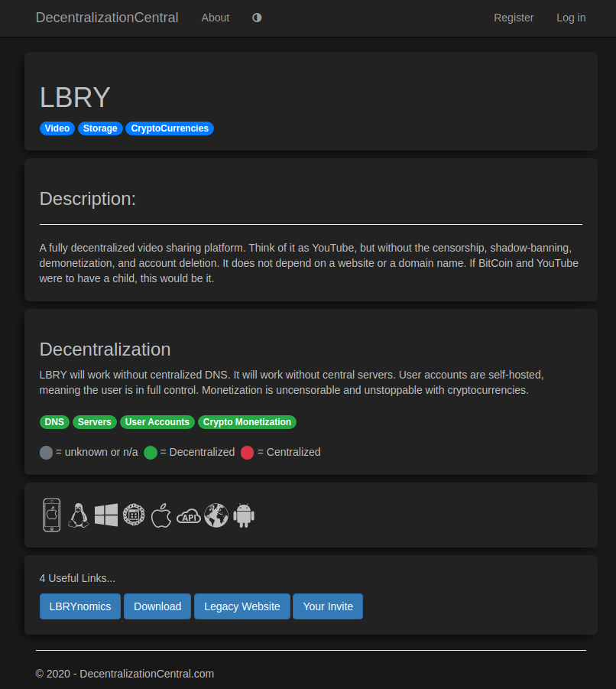
Task: Click the Decentralization heading
Action: 105,349
